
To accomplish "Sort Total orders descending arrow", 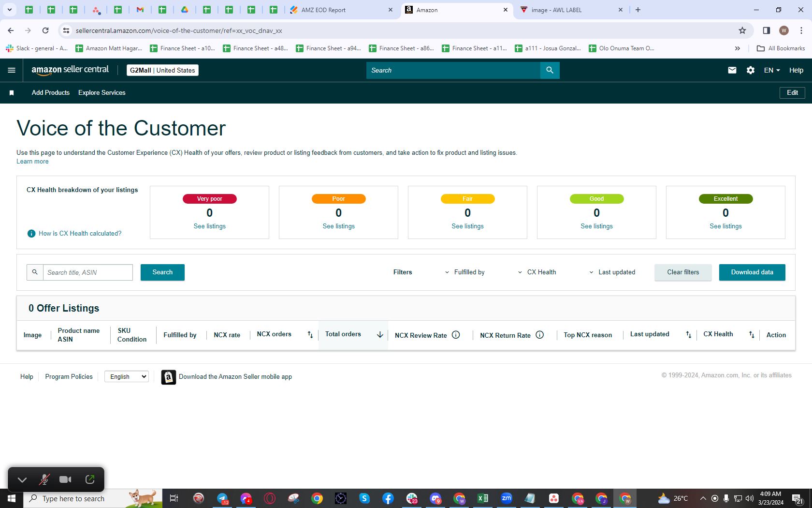I will pos(380,335).
